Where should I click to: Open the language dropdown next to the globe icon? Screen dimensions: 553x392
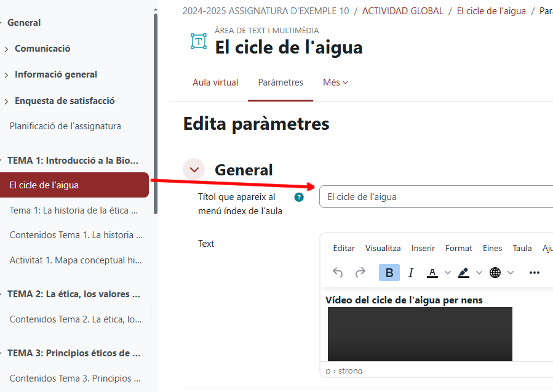click(511, 272)
